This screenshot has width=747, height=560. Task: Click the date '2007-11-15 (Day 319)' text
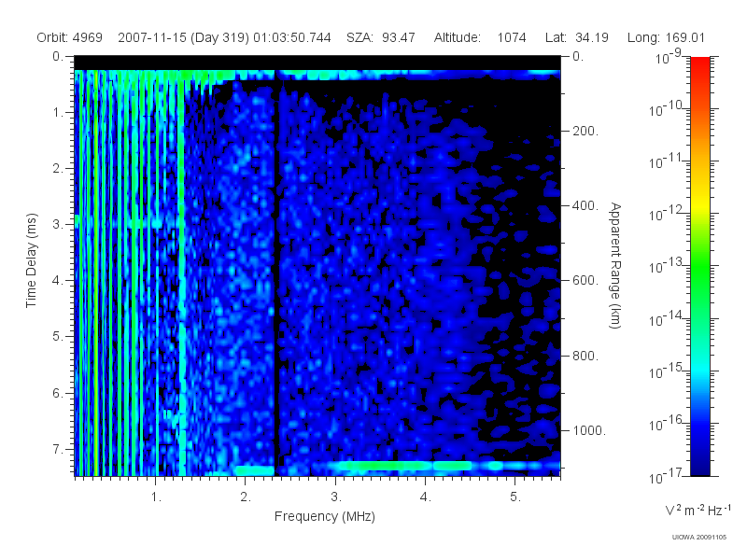coord(183,37)
